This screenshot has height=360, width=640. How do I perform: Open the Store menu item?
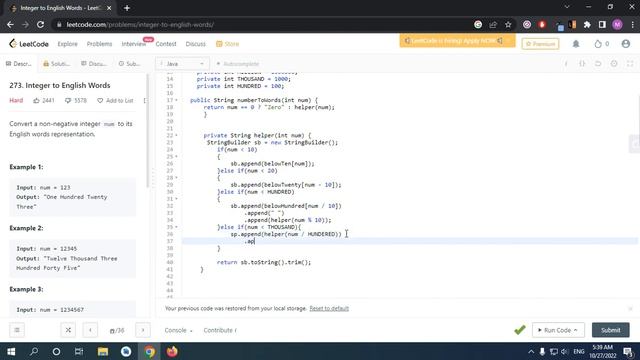click(227, 44)
